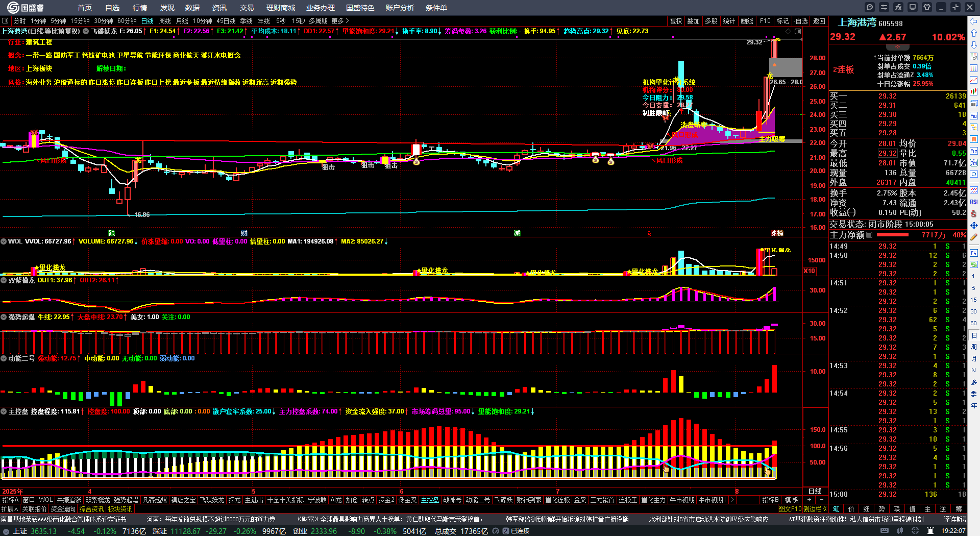This screenshot has width=980, height=536.
Task: Click the green refresh icon in sidebar
Action: click(974, 264)
